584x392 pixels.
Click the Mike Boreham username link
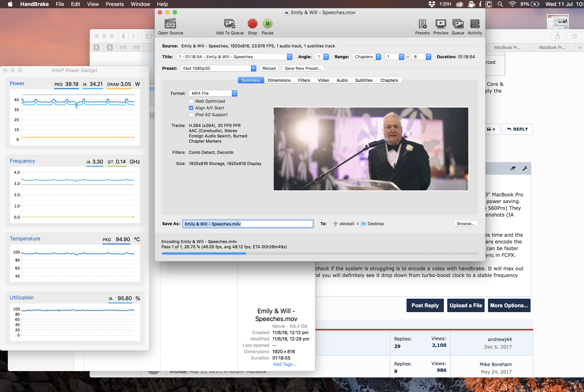496,364
